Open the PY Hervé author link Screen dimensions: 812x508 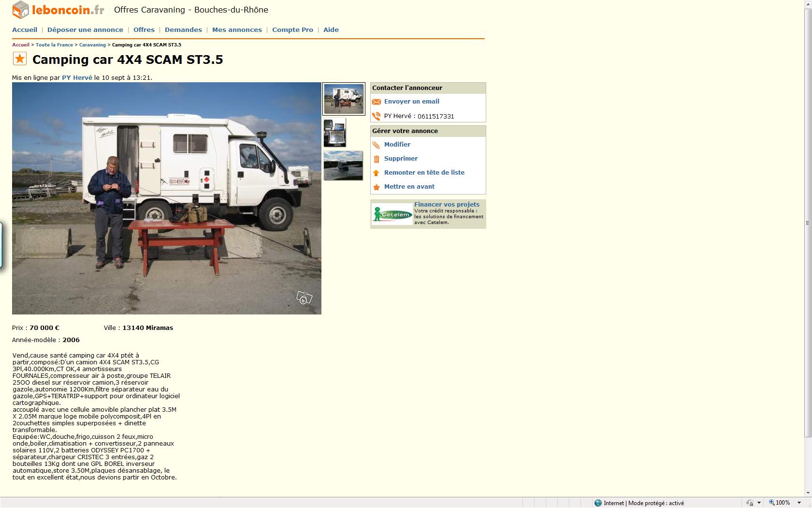pyautogui.click(x=77, y=77)
